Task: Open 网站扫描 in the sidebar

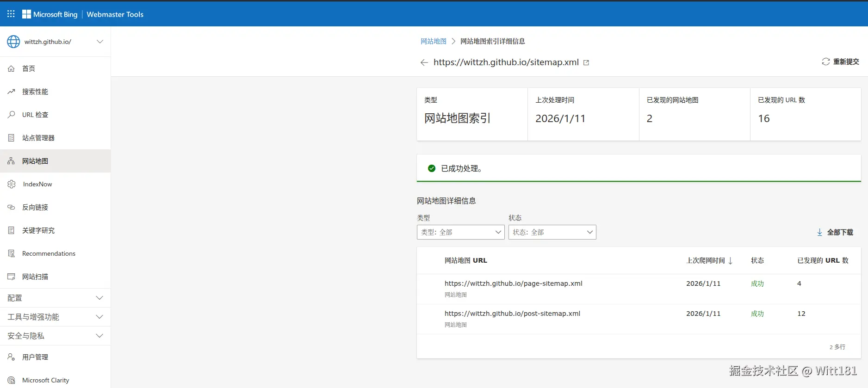Action: pyautogui.click(x=56, y=277)
